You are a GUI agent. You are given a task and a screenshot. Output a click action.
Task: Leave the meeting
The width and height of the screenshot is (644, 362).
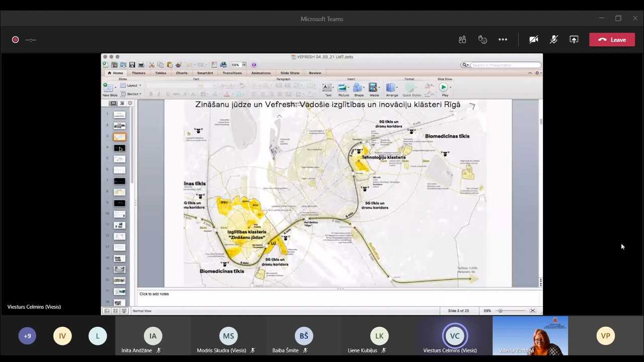[612, 40]
